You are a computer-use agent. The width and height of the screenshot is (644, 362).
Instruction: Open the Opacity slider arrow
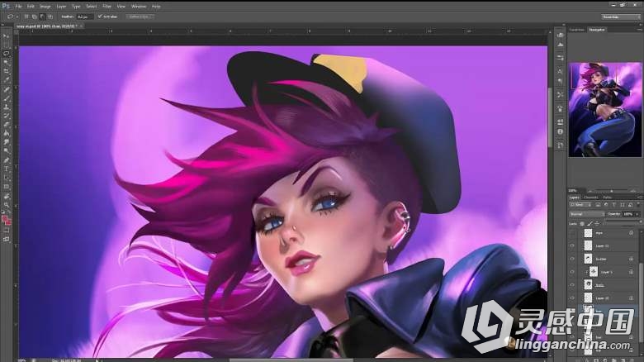[x=637, y=214]
